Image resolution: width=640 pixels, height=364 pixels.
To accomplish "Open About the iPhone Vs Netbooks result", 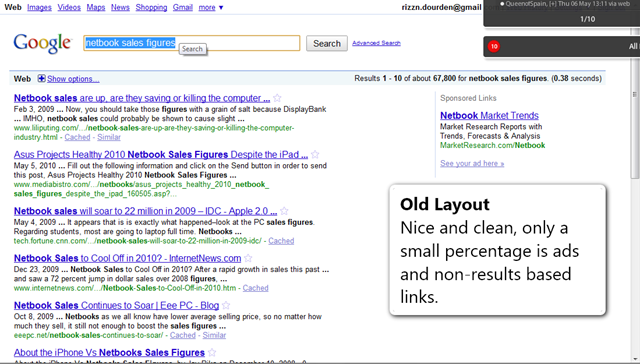I will (109, 353).
